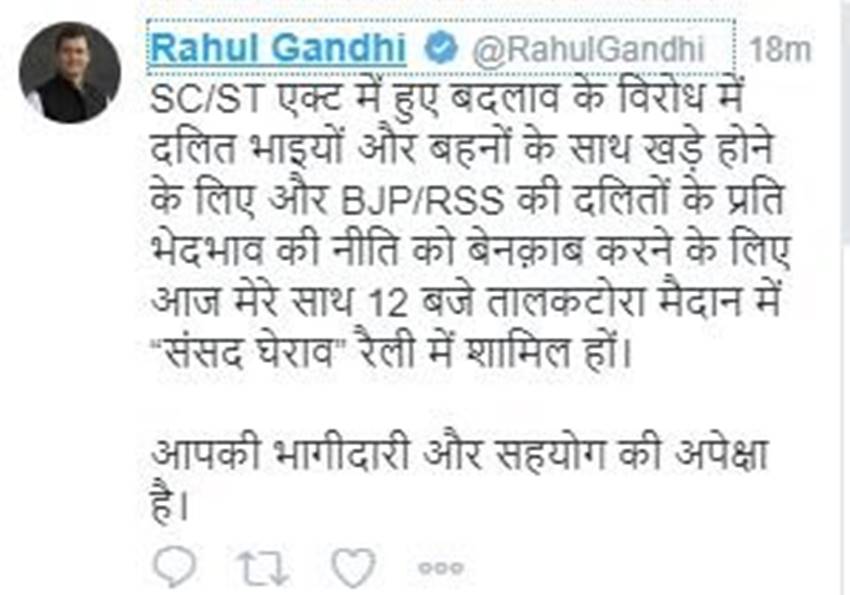Click the reply speech bubble icon
Image resolution: width=850 pixels, height=595 pixels.
coord(174,567)
